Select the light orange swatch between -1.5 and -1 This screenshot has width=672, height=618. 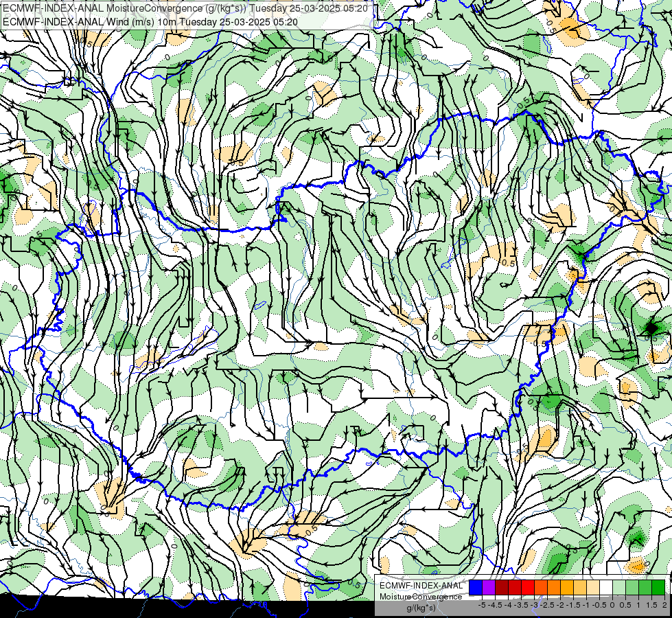point(580,588)
